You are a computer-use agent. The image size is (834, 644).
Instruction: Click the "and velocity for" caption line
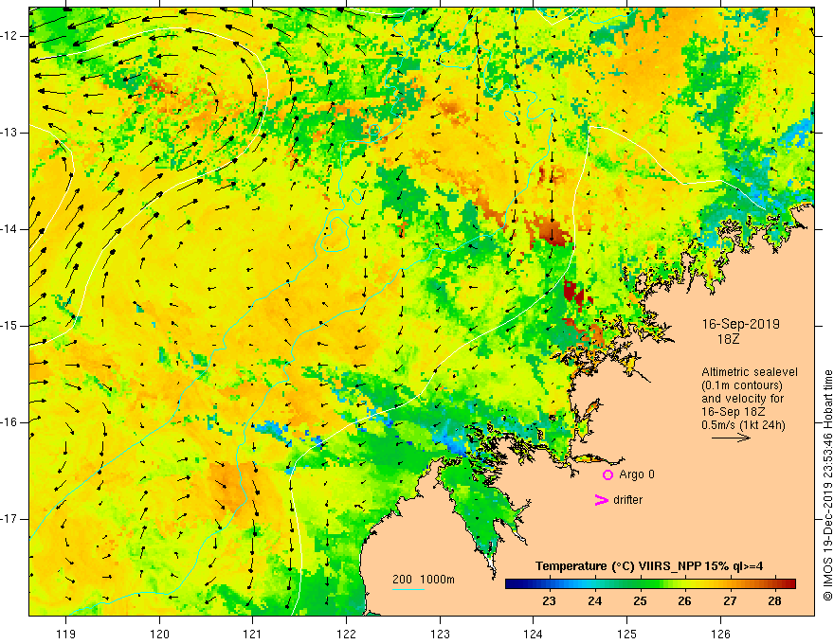[743, 399]
